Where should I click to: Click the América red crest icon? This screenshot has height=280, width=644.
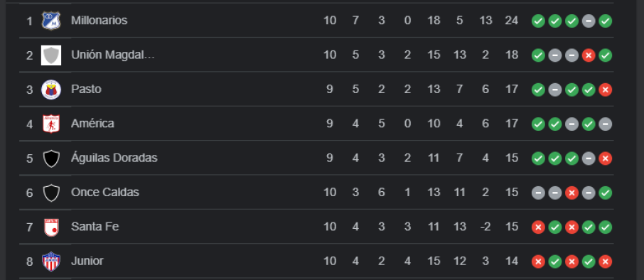[51, 124]
